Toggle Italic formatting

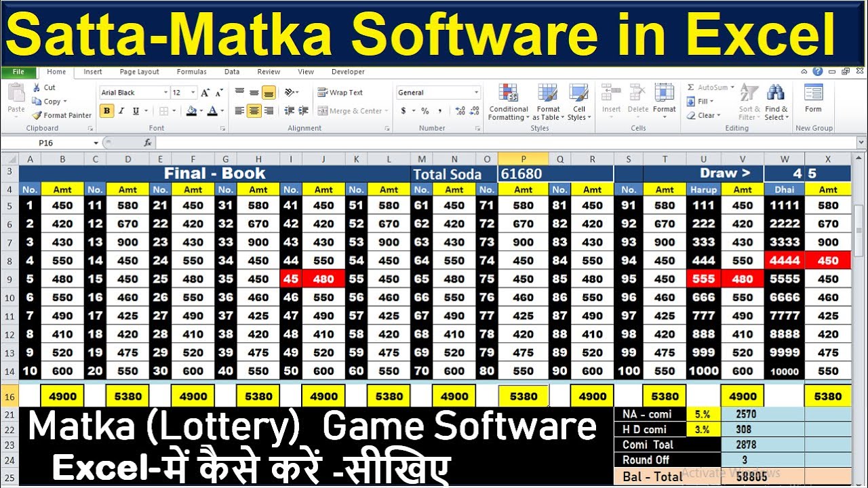point(121,111)
